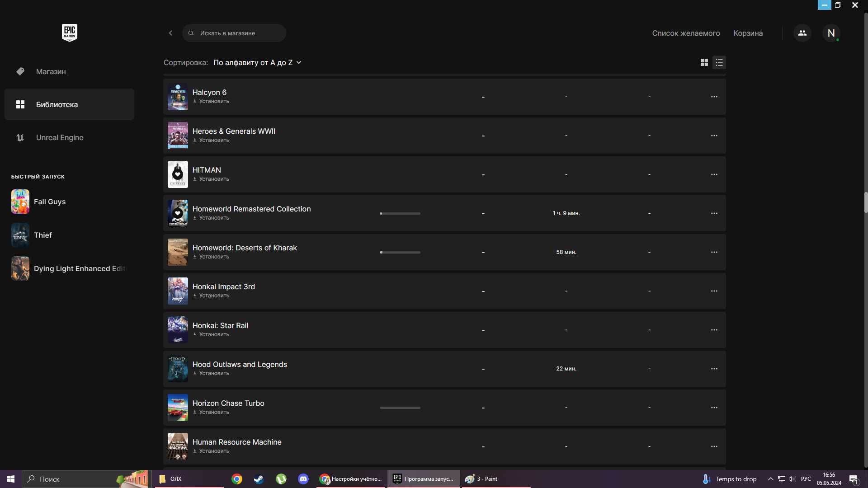Open more options for Homeworld: Deserts of Kharak
Screen dimensions: 868x488
[714, 252]
